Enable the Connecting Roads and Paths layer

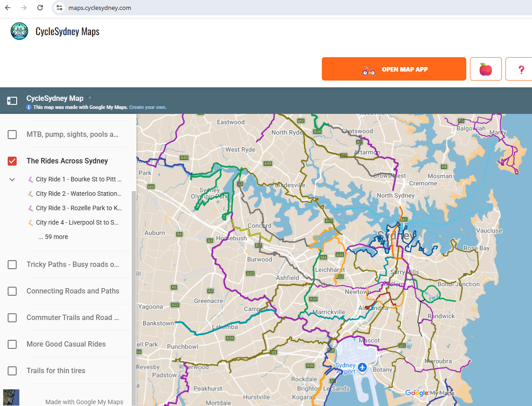pos(12,291)
